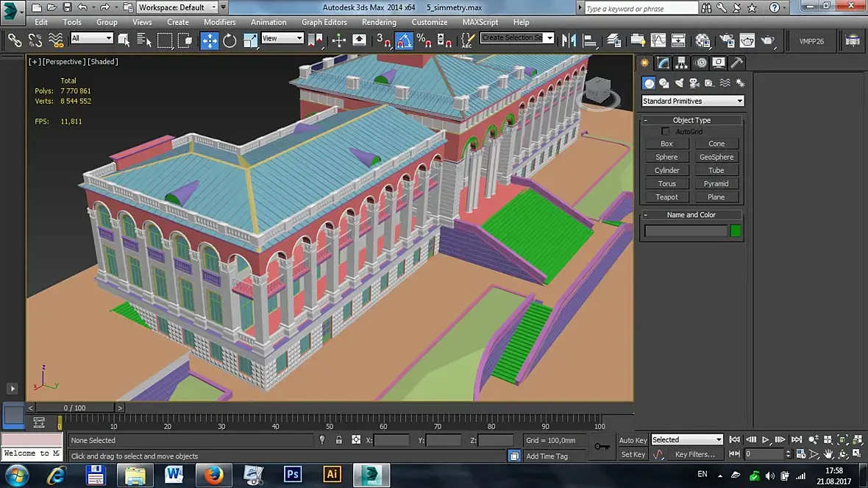
Task: Toggle the selection lock icon
Action: (x=338, y=440)
